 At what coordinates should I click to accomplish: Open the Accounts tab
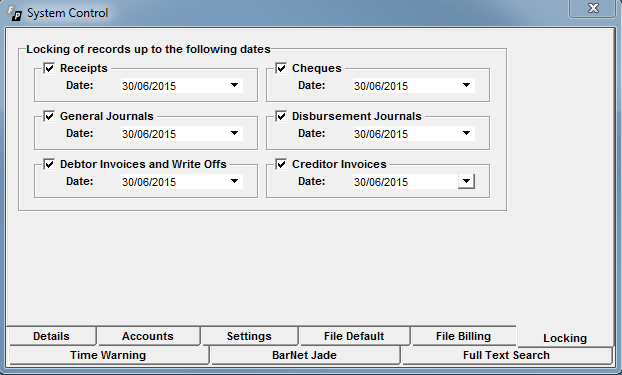point(148,336)
